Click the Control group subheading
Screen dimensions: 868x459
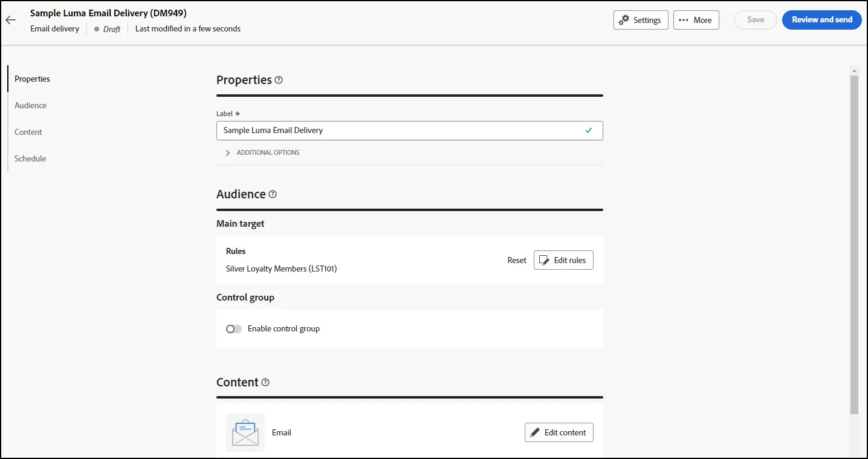pos(245,298)
